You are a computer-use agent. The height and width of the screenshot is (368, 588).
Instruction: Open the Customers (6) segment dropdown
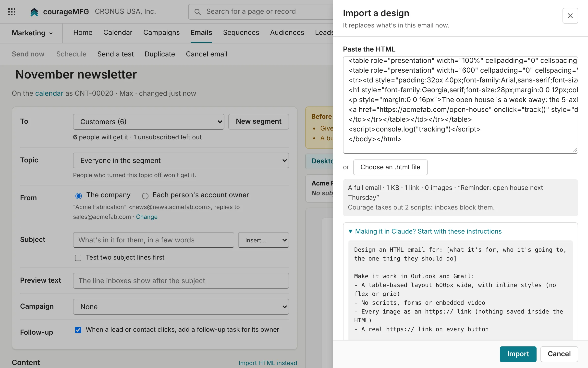coord(148,122)
